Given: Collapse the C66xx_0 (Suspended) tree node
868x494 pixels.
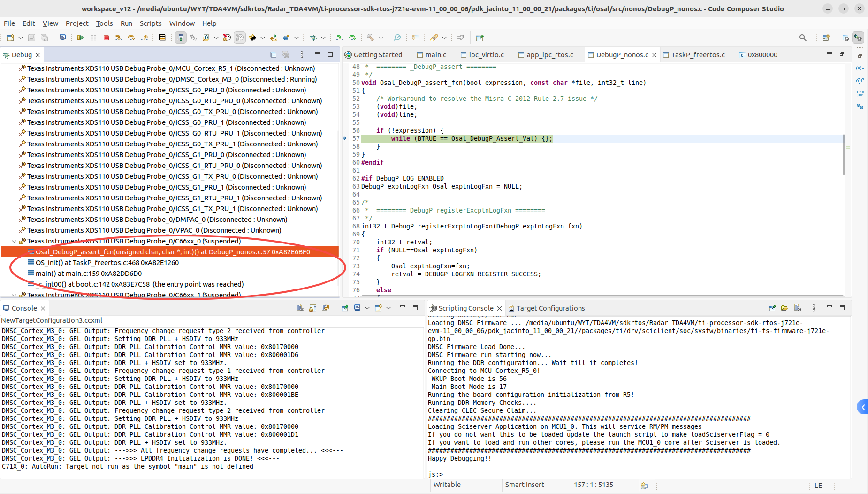Looking at the screenshot, I should (x=14, y=241).
